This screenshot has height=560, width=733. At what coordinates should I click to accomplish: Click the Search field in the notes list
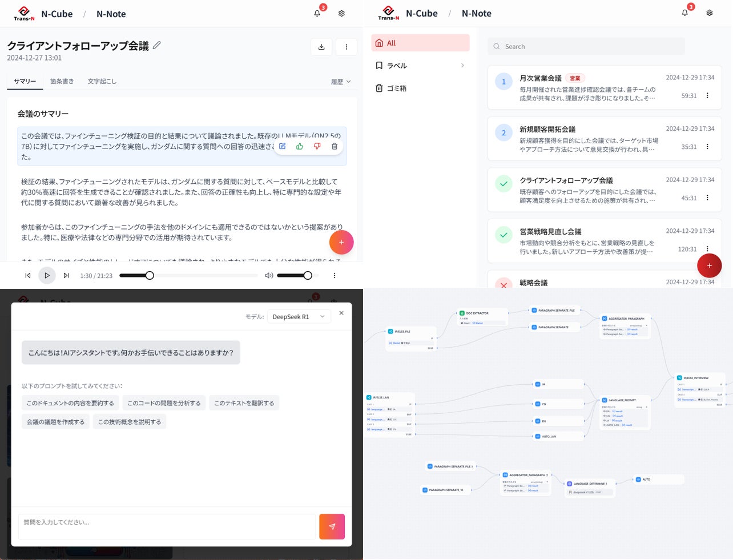pos(586,46)
